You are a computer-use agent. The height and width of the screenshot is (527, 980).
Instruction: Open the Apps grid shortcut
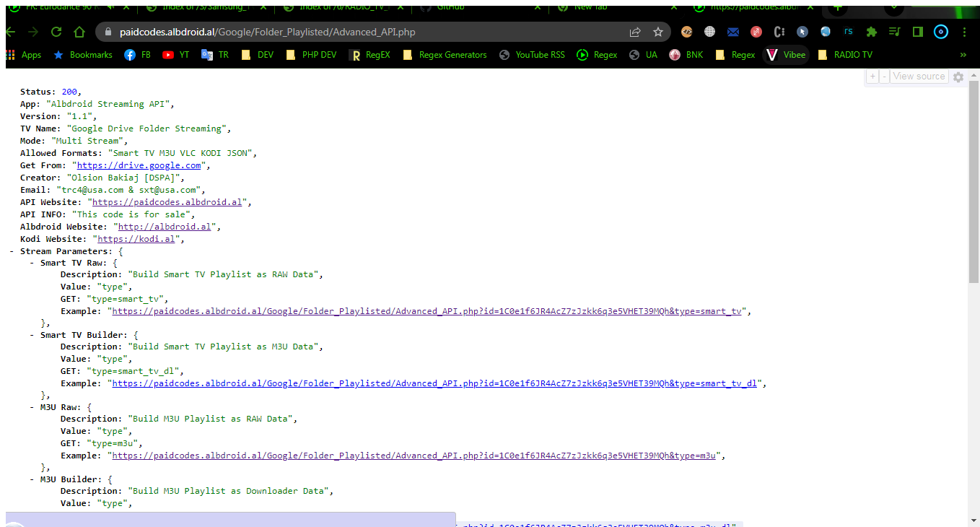coord(24,55)
